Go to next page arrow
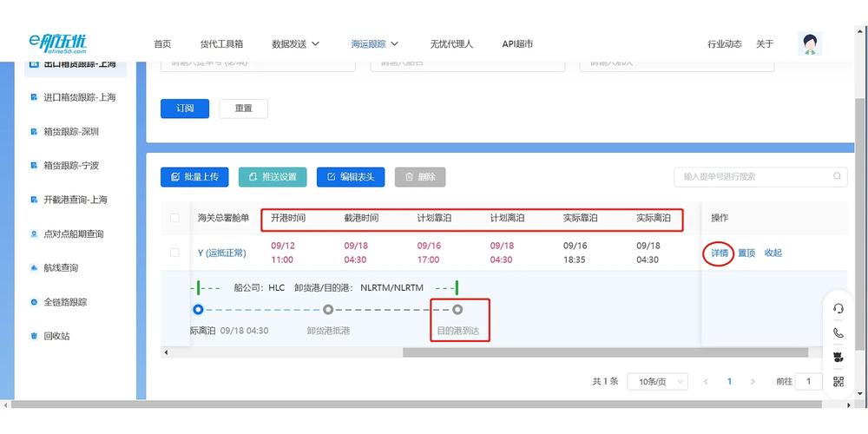868x434 pixels. point(753,381)
